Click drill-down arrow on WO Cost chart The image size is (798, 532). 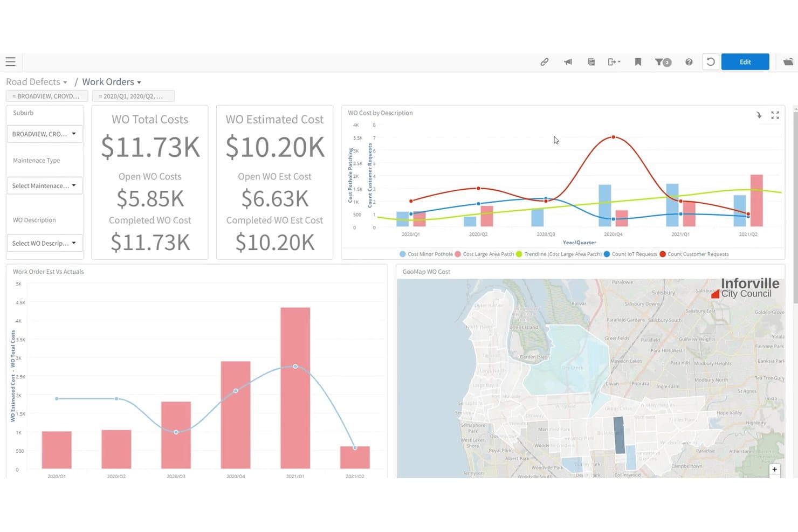point(759,115)
